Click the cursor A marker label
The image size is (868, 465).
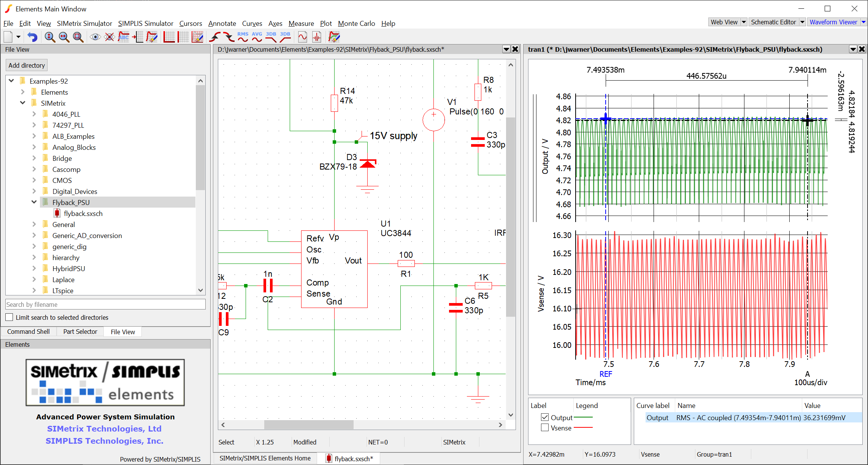click(x=808, y=374)
